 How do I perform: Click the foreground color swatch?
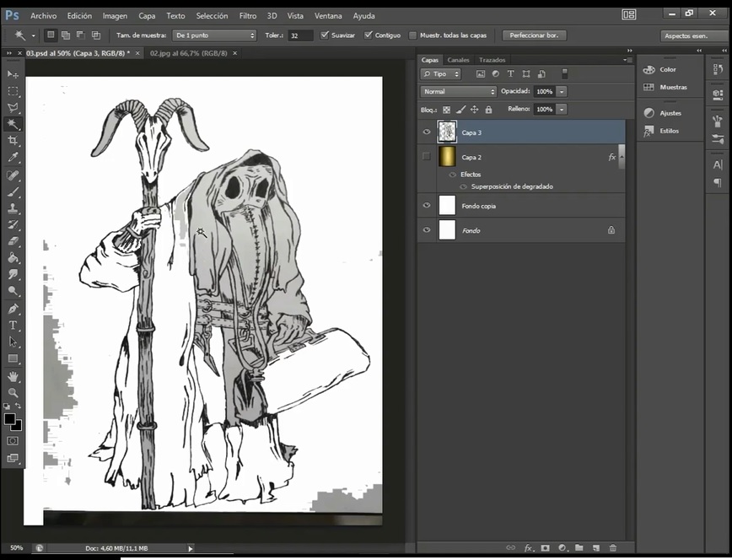pos(9,419)
